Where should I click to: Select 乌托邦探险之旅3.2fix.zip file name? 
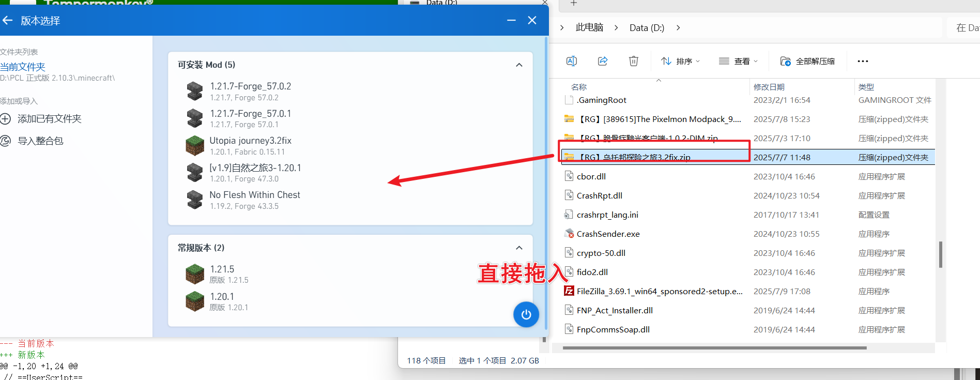click(634, 157)
